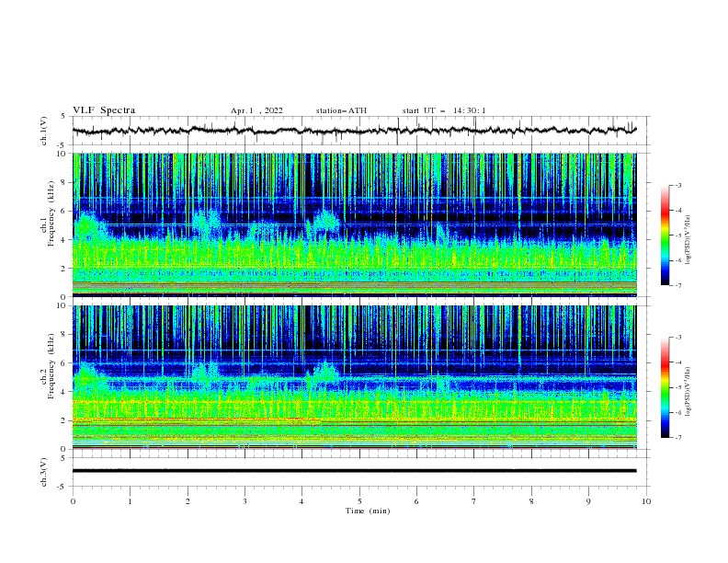This screenshot has width=728, height=563.
Task: Click the 'ch.3(V)' axis label at the bottom
Action: 44,472
